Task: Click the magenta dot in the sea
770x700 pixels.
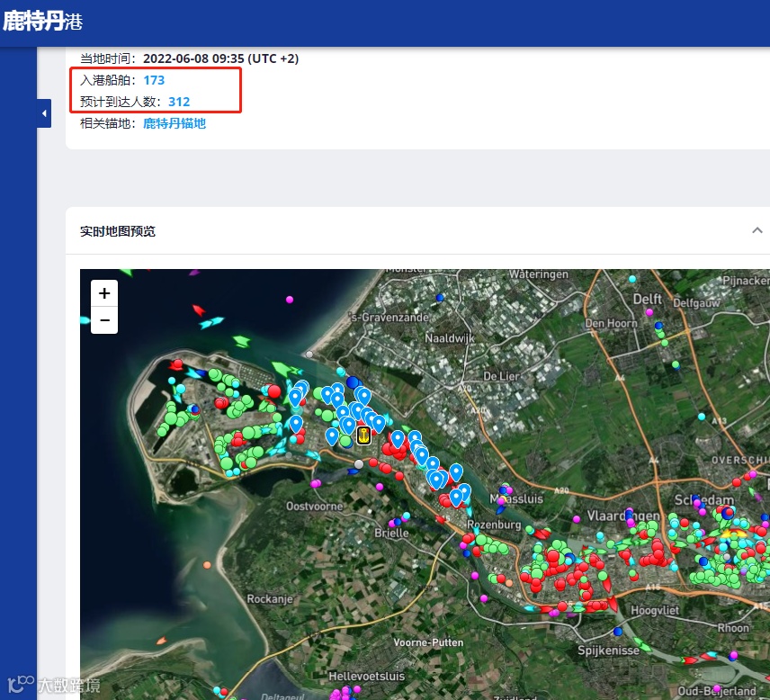Action: pos(290,299)
